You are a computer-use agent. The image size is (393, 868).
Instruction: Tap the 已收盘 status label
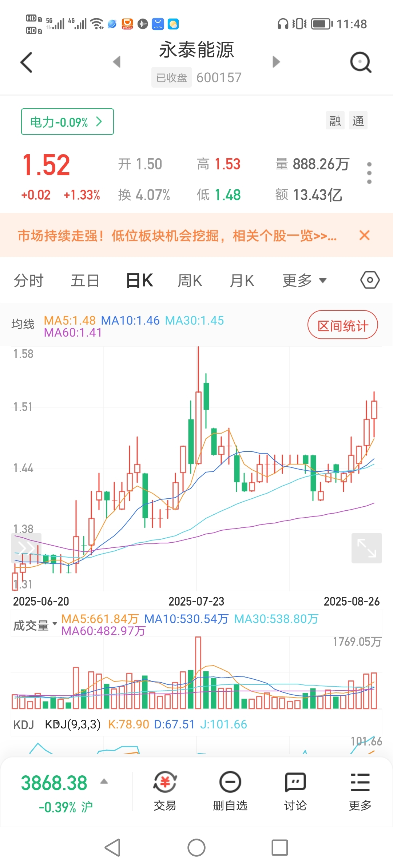[171, 77]
